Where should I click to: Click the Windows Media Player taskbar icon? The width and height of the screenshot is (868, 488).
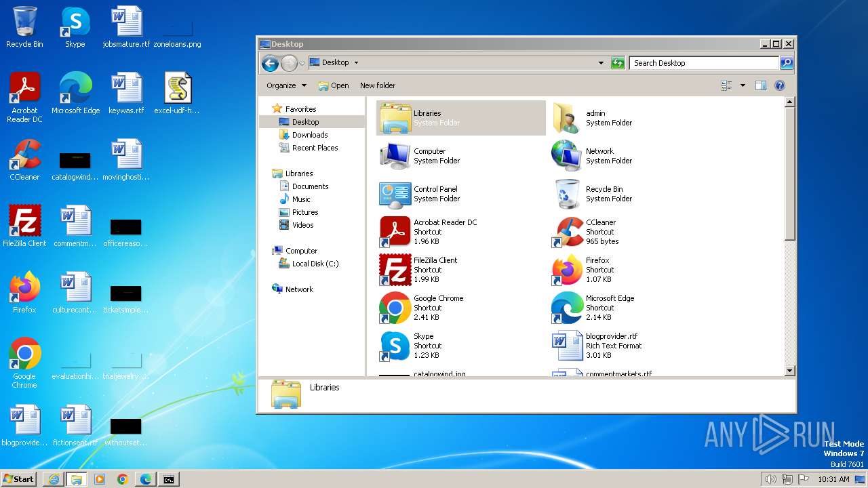(100, 479)
